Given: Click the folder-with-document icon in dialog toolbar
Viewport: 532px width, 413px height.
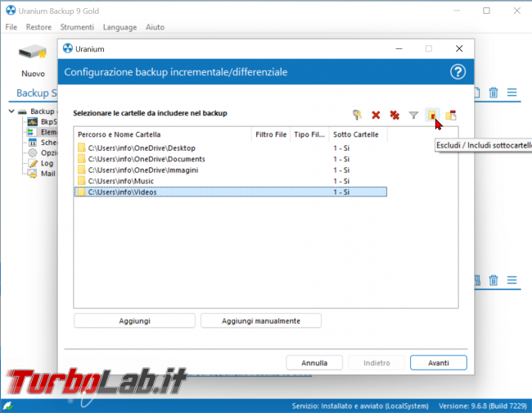Looking at the screenshot, I should point(451,116).
